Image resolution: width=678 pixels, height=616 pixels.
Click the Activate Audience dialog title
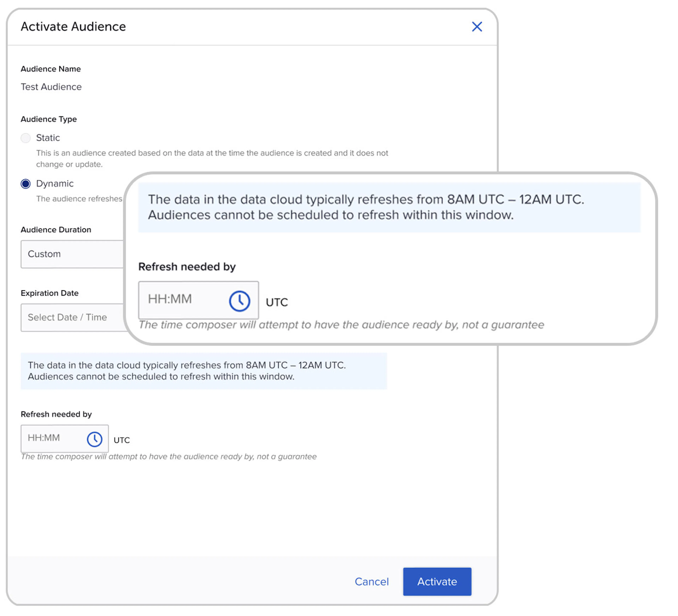click(x=73, y=26)
